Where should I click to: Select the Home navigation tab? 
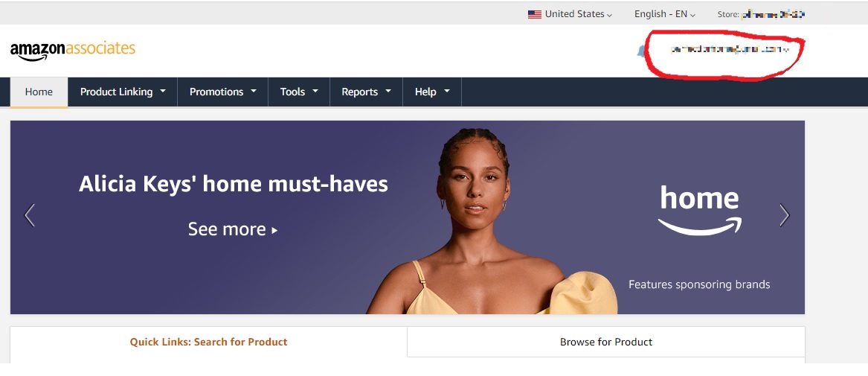click(x=39, y=92)
